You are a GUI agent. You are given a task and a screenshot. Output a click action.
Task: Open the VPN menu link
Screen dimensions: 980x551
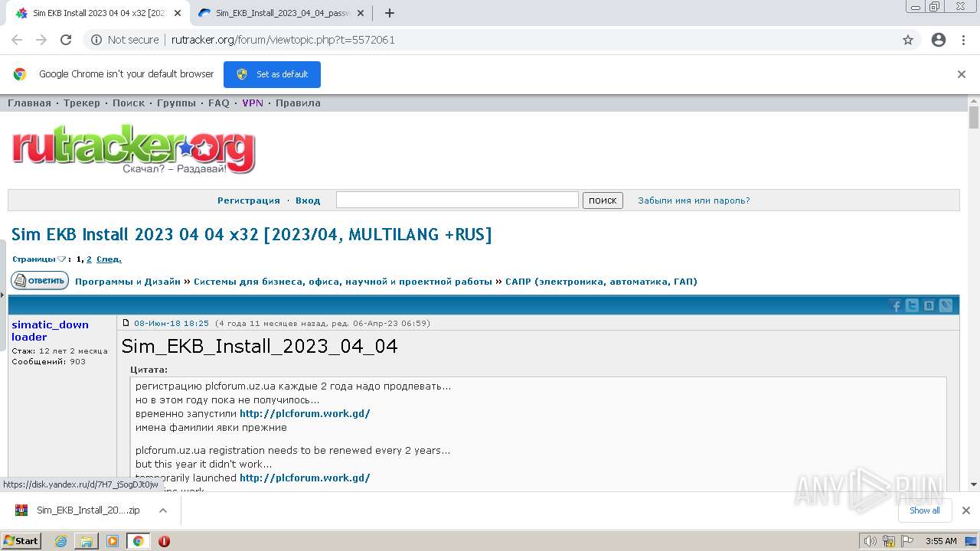[x=253, y=103]
